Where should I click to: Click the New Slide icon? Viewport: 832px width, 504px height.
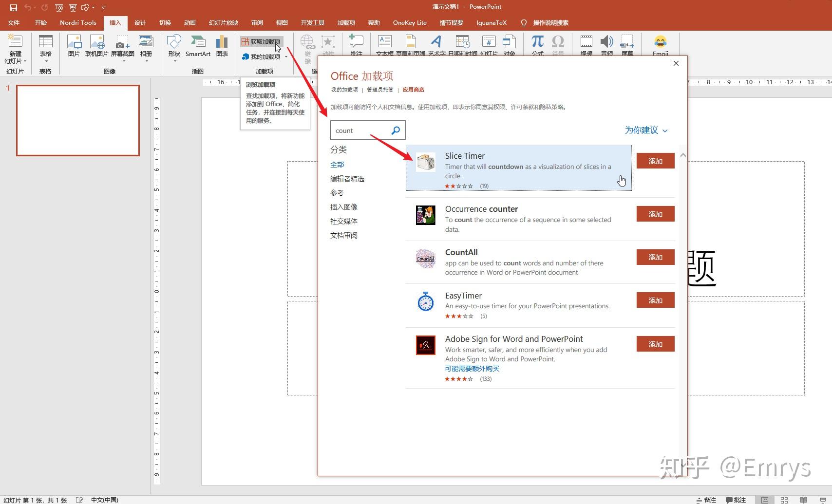(x=15, y=42)
